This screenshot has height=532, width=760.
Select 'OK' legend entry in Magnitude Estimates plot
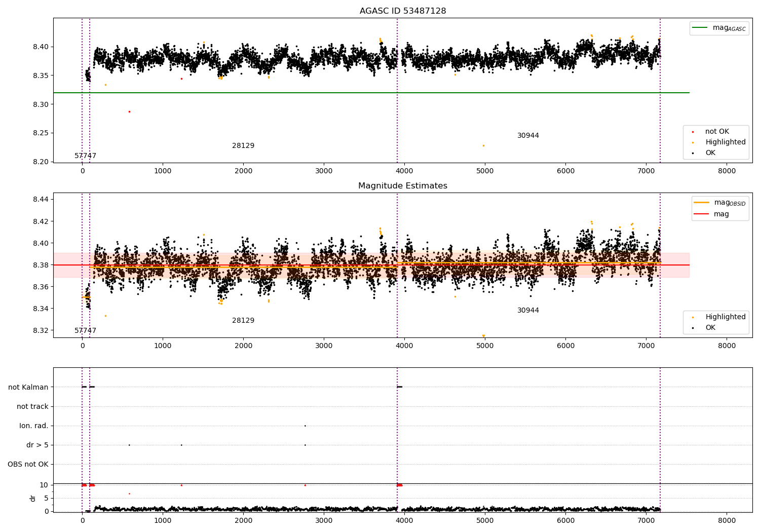tap(710, 328)
